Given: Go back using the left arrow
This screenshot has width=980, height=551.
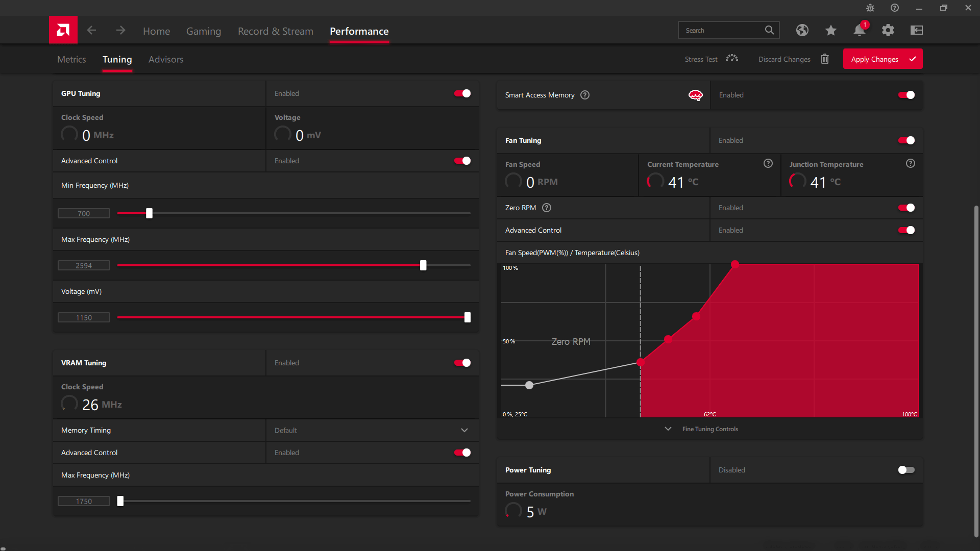Looking at the screenshot, I should tap(91, 31).
